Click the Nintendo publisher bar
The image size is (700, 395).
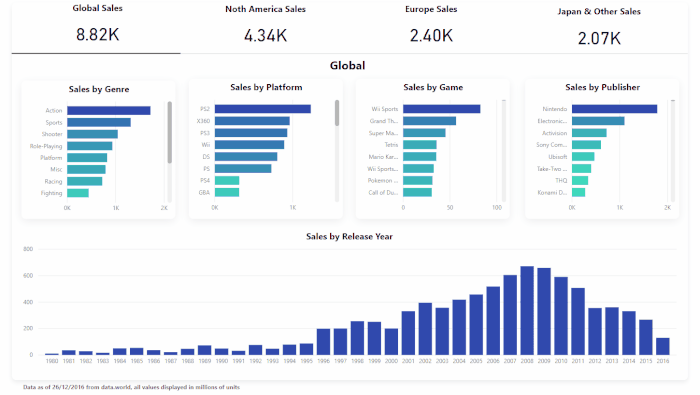point(614,109)
